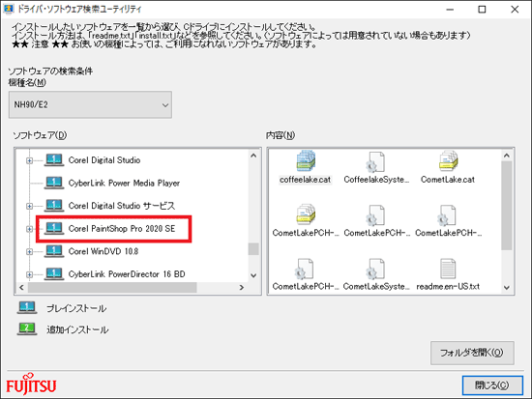The width and height of the screenshot is (532, 399).
Task: Select the readme.en-US.txt file icon
Action: click(x=448, y=269)
